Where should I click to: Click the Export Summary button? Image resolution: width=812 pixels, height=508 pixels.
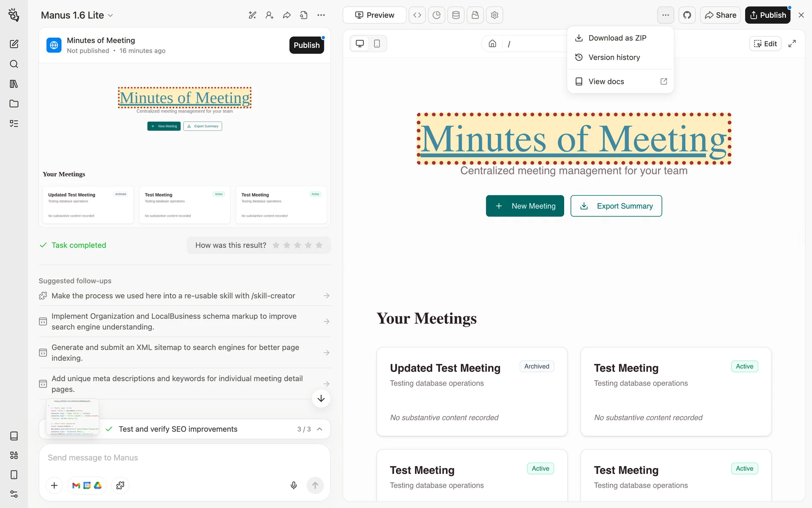616,206
